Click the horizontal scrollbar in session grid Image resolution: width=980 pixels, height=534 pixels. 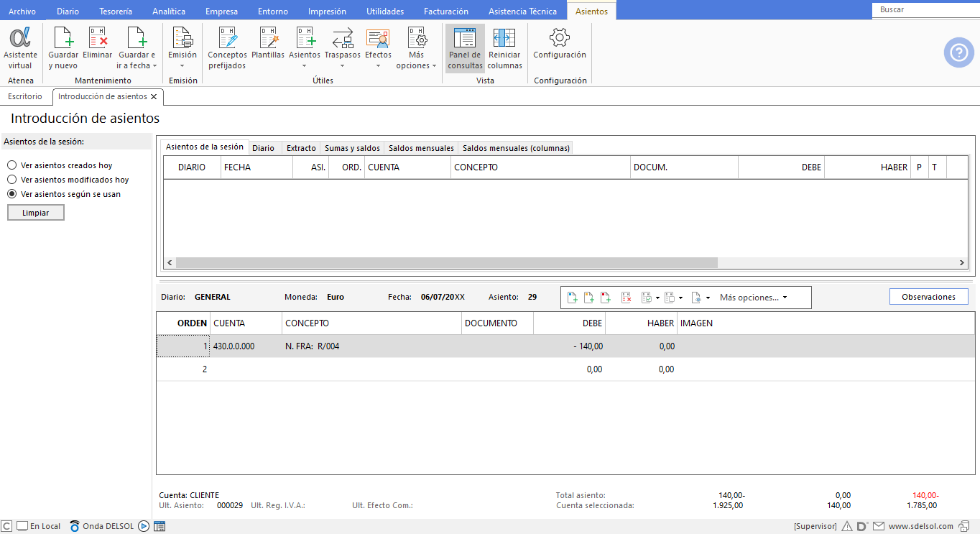446,263
